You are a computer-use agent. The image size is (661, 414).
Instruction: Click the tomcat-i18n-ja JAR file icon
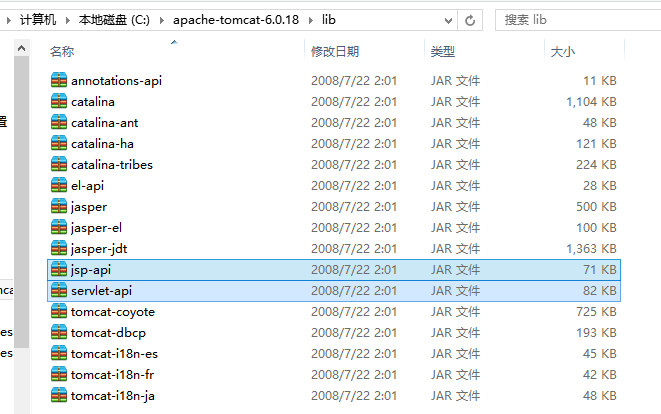[x=59, y=395]
